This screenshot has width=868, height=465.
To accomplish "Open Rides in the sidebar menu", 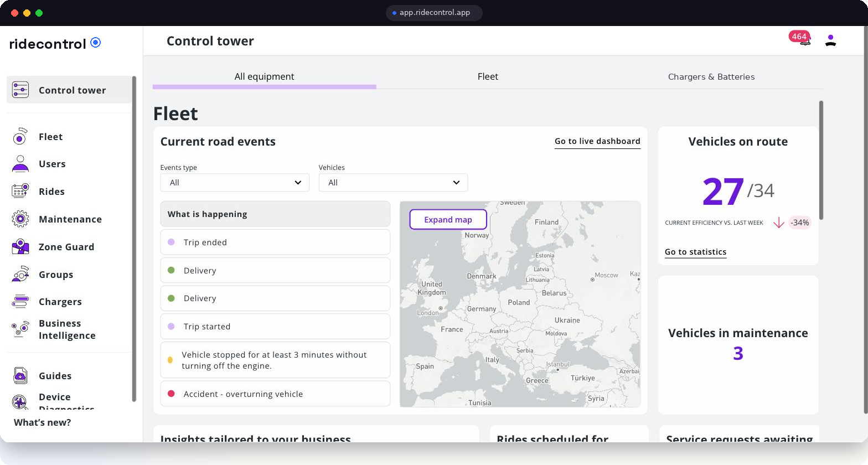I will pos(51,192).
